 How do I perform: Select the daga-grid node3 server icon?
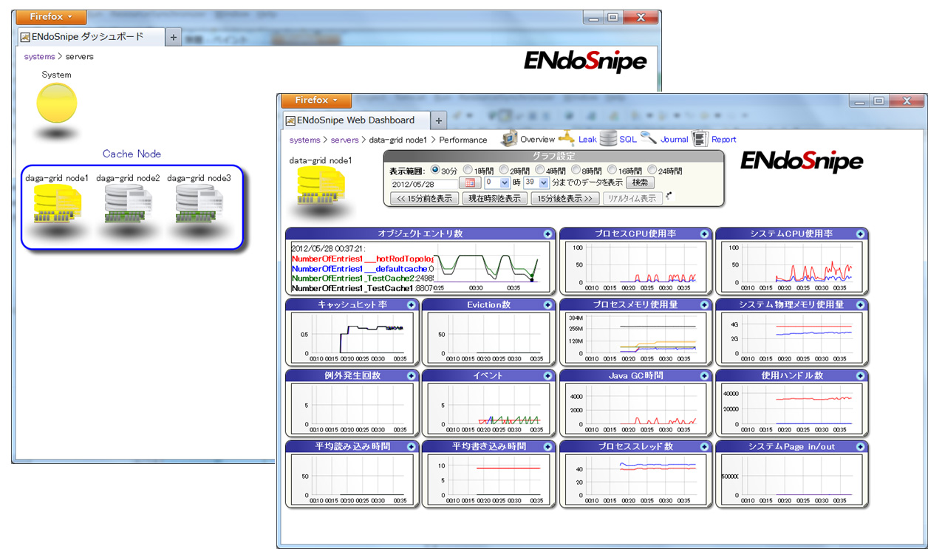tap(199, 205)
